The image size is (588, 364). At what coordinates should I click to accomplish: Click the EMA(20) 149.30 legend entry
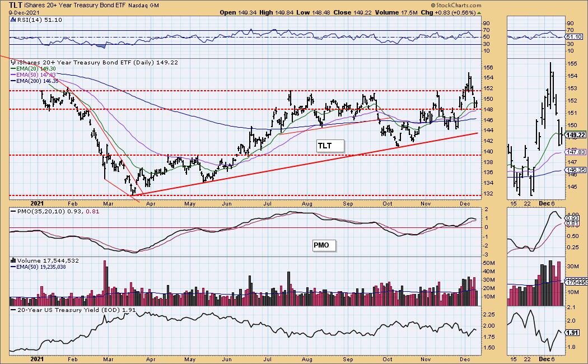pos(33,69)
